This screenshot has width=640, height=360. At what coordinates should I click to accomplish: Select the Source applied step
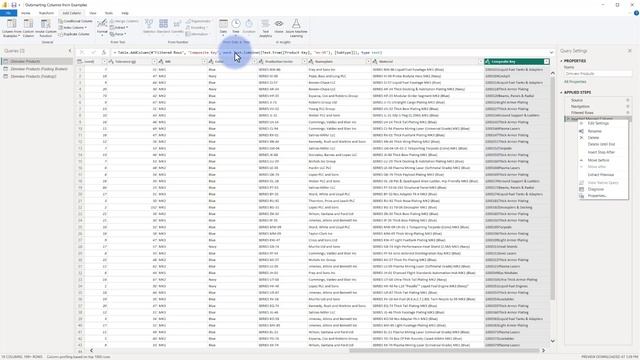click(x=577, y=100)
